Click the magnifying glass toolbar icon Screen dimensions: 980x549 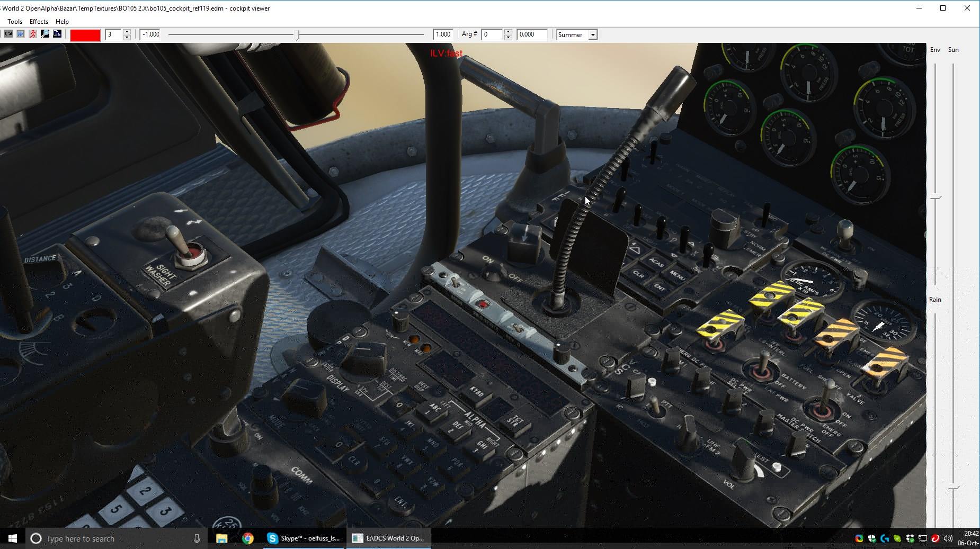pos(45,34)
